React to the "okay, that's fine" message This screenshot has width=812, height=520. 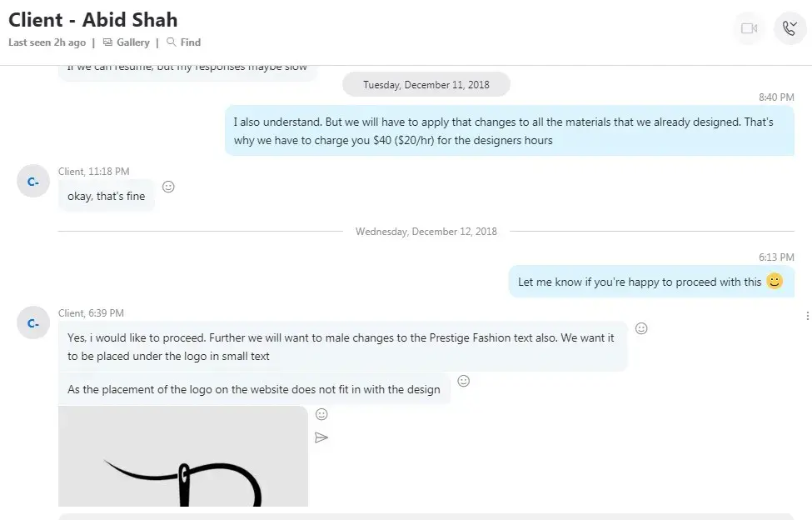pyautogui.click(x=168, y=187)
